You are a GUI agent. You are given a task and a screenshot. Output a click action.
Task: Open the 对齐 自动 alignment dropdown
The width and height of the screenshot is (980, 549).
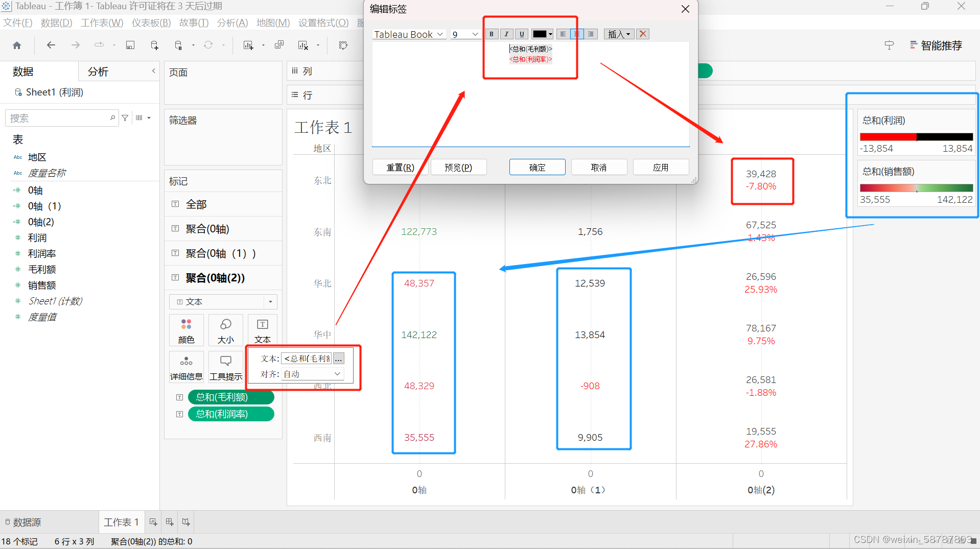(x=312, y=374)
